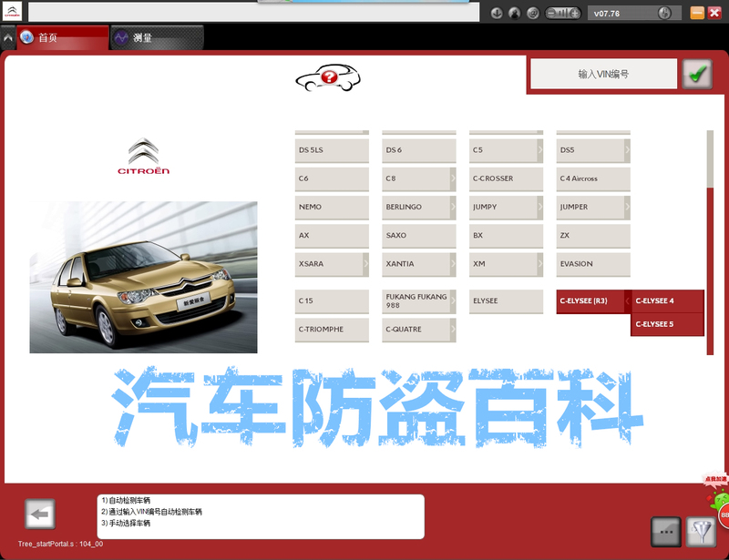Screen dimensions: 729x560
Task: Expand the DS5 submenu arrow
Action: [627, 150]
